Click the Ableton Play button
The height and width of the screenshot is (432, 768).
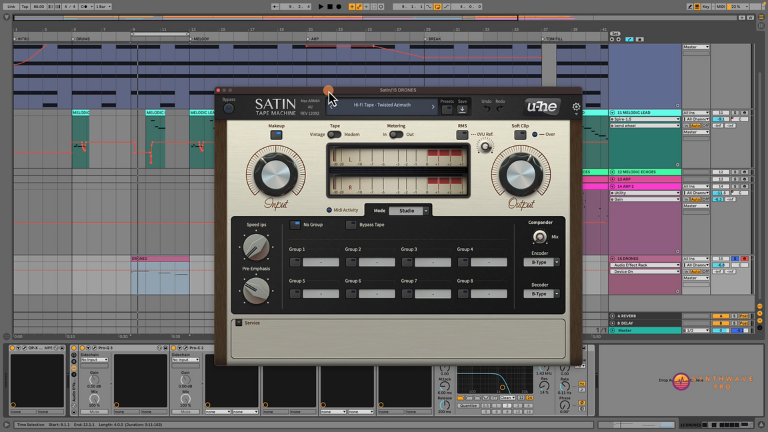point(321,7)
